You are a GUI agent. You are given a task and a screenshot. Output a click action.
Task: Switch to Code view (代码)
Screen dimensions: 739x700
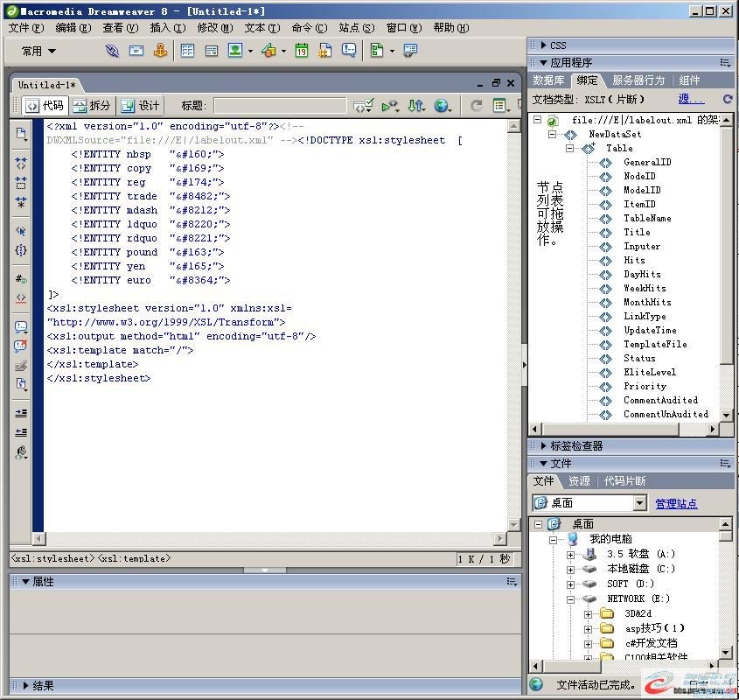click(44, 106)
